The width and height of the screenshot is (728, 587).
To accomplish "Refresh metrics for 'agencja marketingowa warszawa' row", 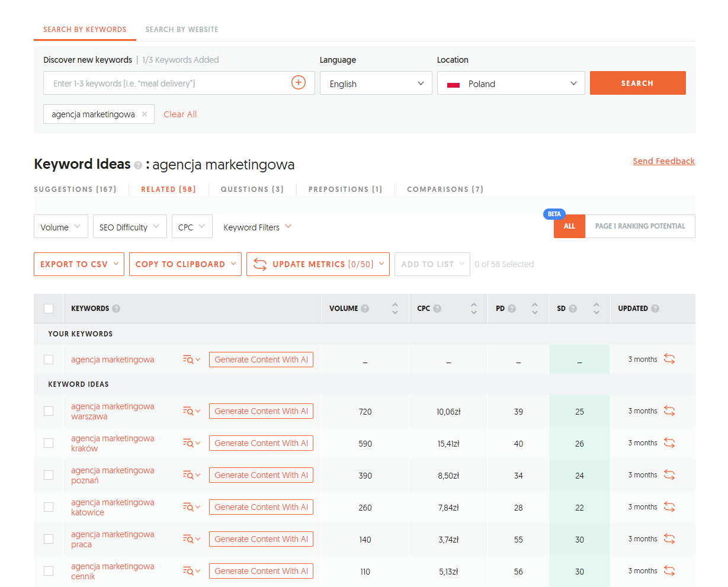I will [x=669, y=411].
